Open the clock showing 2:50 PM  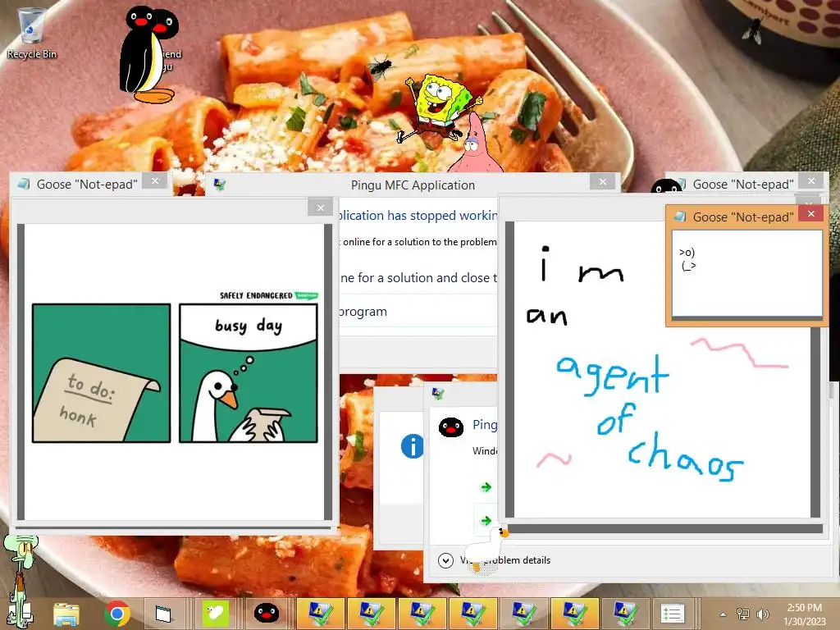pyautogui.click(x=805, y=614)
